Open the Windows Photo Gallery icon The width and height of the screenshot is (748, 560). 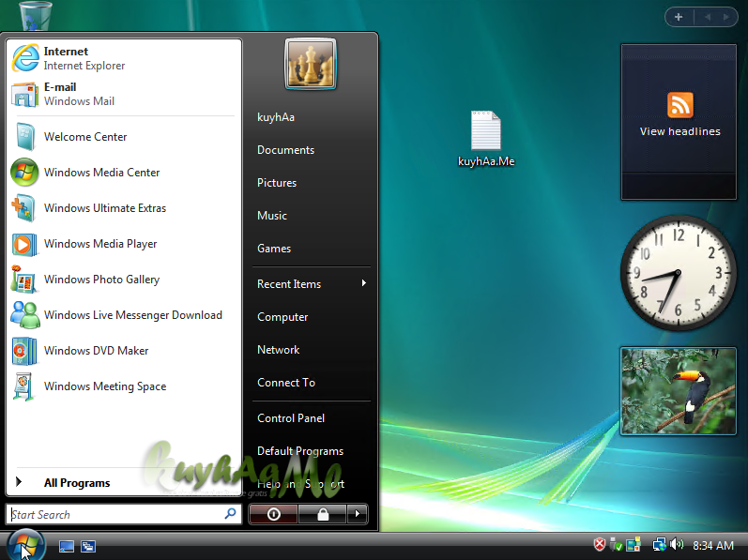23,280
